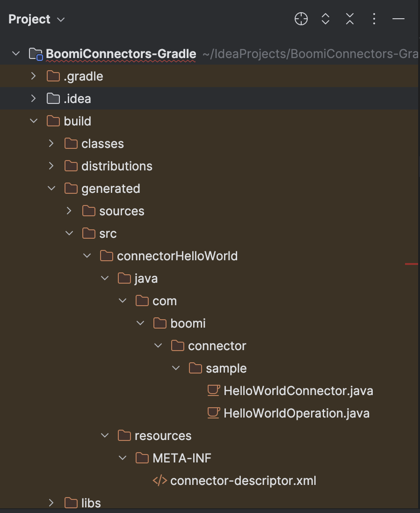Click the folder icon of META-INF
This screenshot has width=420, height=513.
[x=142, y=458]
